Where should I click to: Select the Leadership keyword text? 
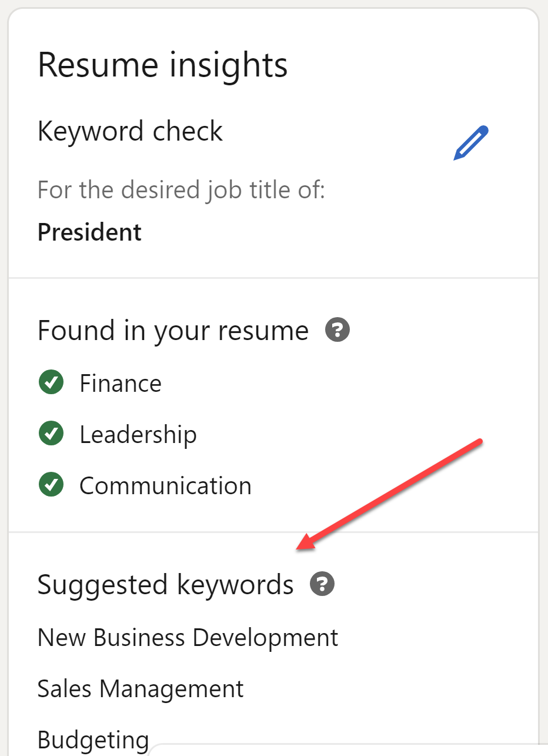[x=138, y=435]
